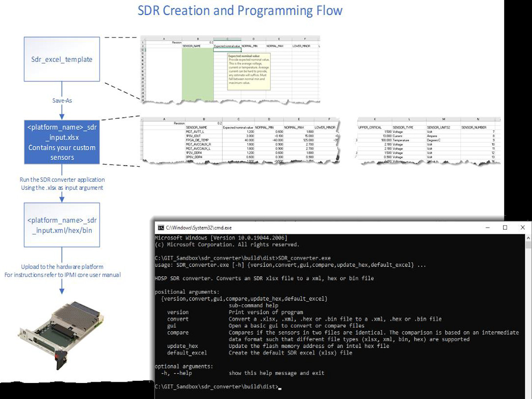Click the 'default_excel' sub-command row

[x=259, y=353]
